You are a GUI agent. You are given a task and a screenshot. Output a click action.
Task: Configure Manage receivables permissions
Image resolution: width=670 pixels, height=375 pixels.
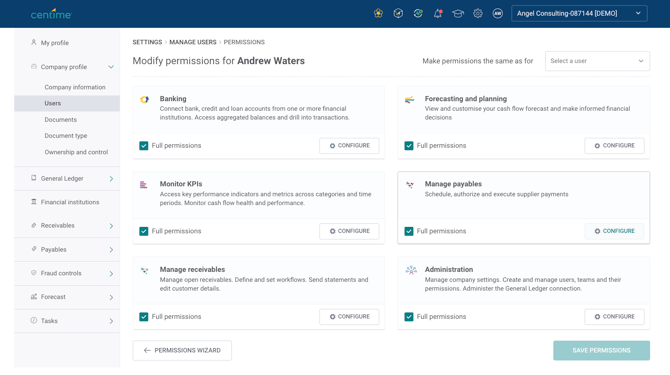[349, 316]
